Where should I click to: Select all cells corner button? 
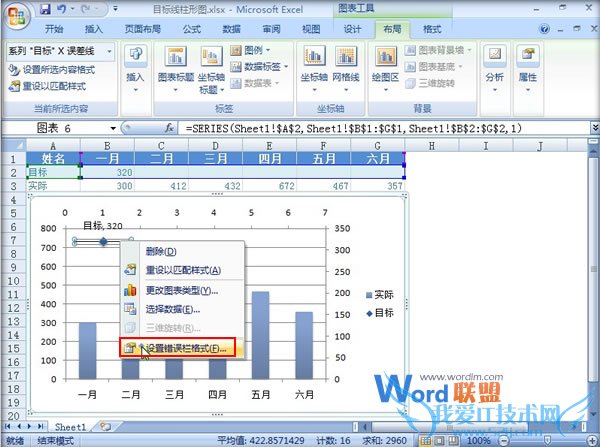14,145
